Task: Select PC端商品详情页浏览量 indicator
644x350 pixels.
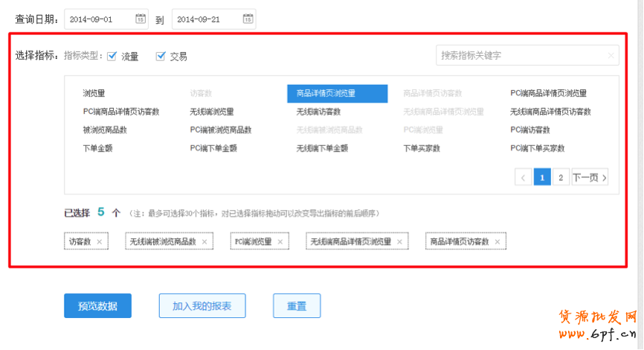Action: click(548, 93)
